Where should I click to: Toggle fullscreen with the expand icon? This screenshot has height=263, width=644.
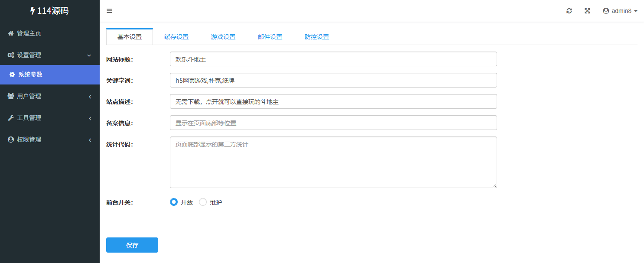pos(587,11)
